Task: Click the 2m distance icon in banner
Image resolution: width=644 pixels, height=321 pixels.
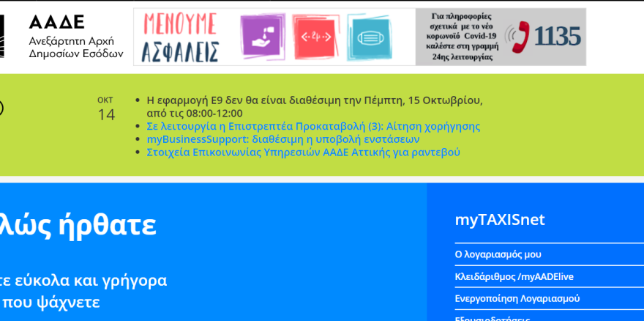Action: point(315,37)
